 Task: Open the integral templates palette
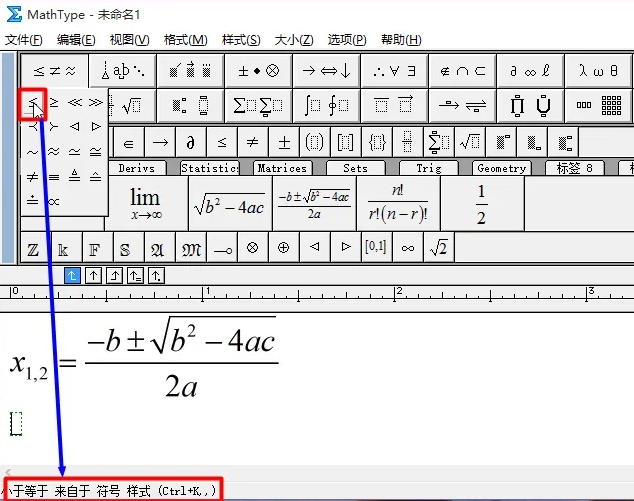[x=326, y=106]
